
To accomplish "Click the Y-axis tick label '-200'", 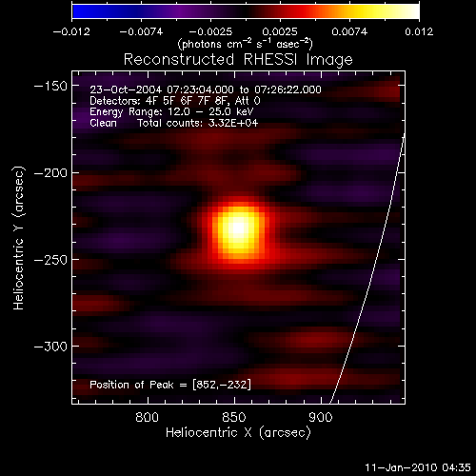I will 50,173.
